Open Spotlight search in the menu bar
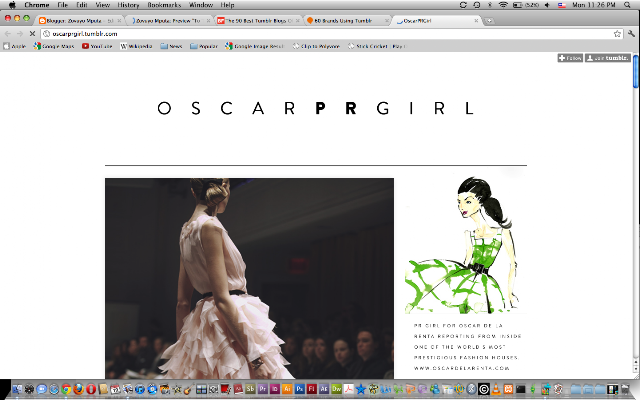Screen dimensions: 640x400 coord(627,5)
